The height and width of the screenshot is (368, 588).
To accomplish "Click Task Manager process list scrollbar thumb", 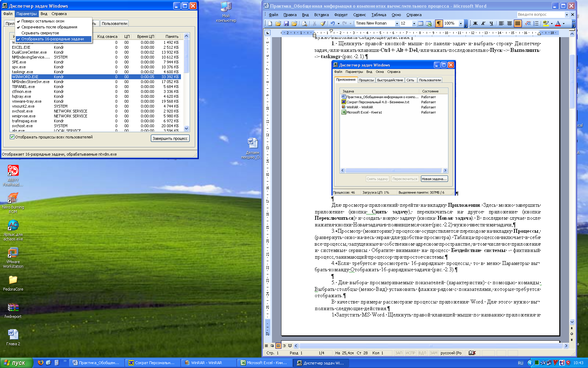I will (187, 56).
